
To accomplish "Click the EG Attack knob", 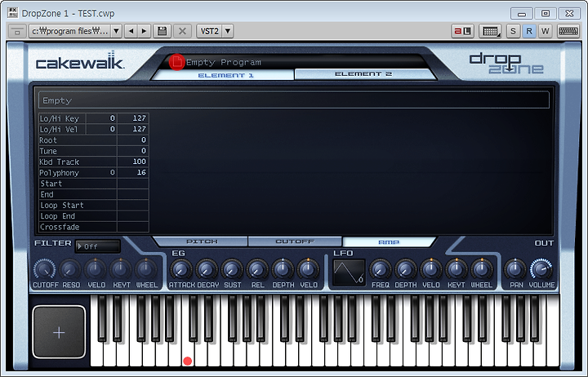I will tap(181, 269).
